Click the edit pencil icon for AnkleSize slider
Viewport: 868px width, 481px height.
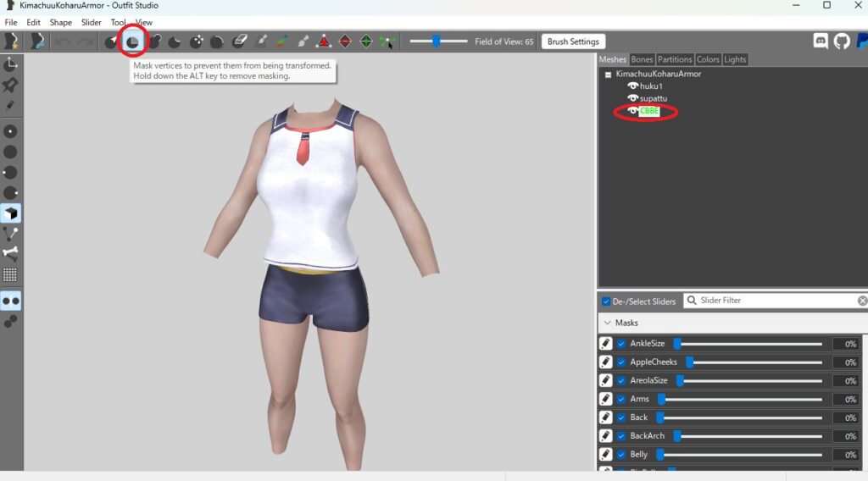pos(606,344)
